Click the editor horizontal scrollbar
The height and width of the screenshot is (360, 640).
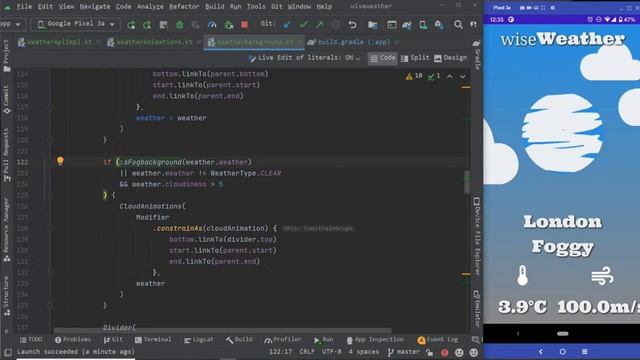coord(222,331)
